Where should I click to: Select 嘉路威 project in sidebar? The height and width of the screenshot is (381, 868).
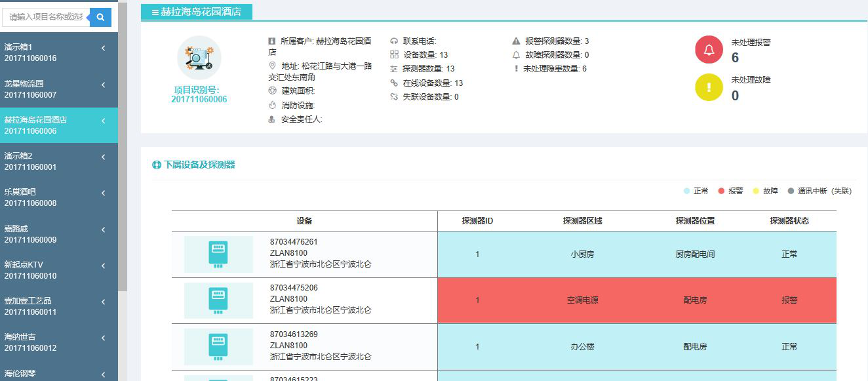[39, 234]
